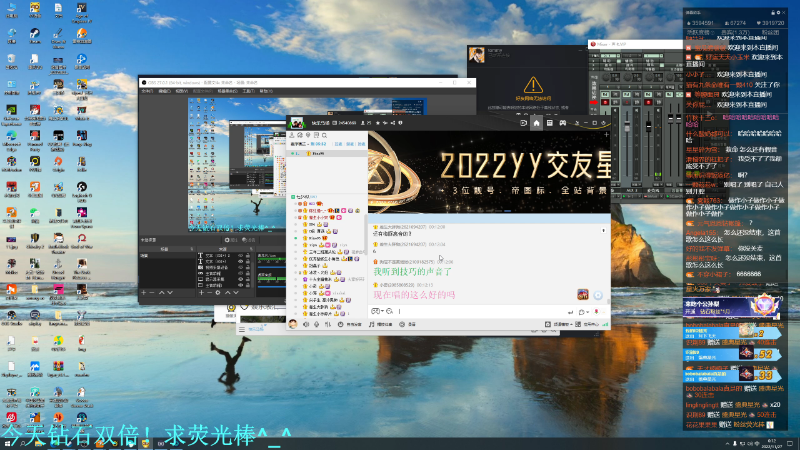
Task: Open Microsoft Edge desktop shortcut
Action: (11, 138)
